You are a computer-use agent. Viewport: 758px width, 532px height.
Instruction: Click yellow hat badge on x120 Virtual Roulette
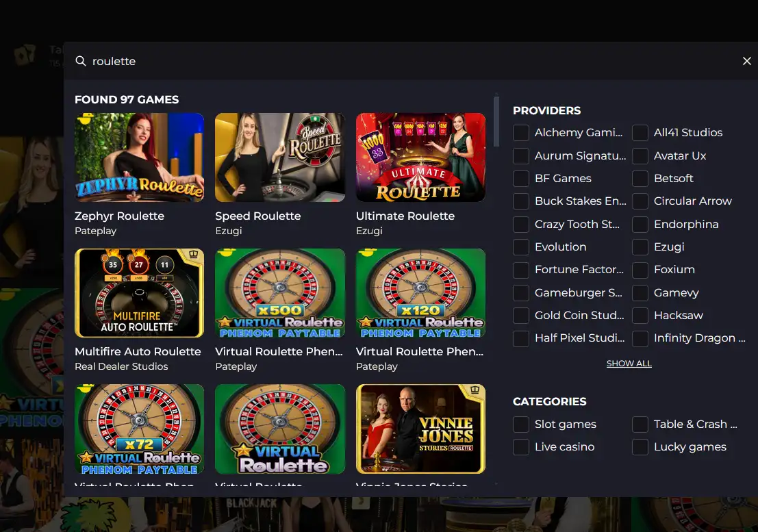click(x=366, y=252)
